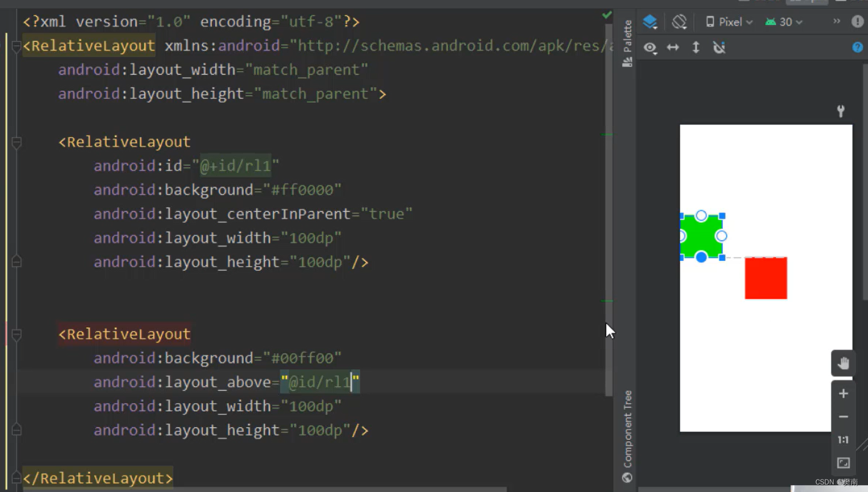Show more toolbar options via double chevron
The image size is (868, 492).
tap(837, 21)
